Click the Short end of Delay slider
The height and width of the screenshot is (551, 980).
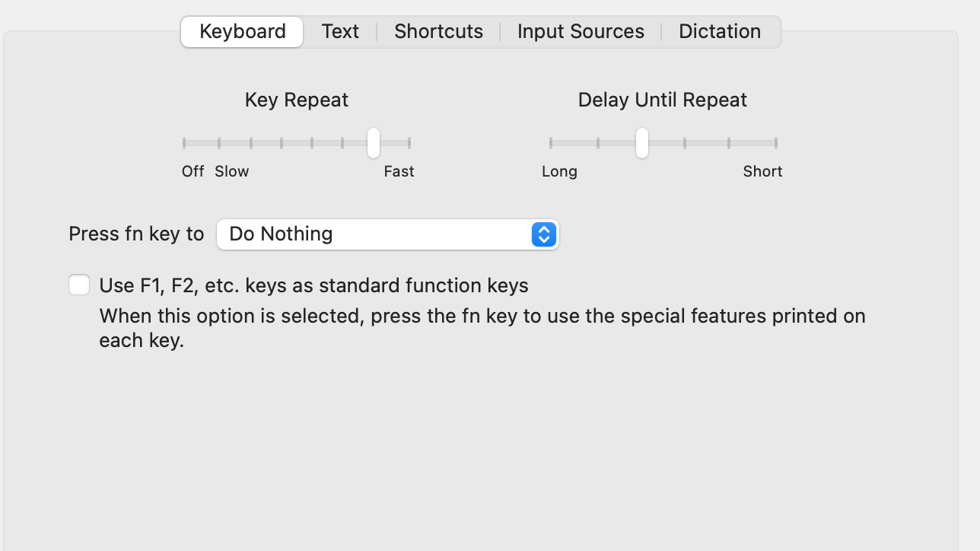click(775, 142)
